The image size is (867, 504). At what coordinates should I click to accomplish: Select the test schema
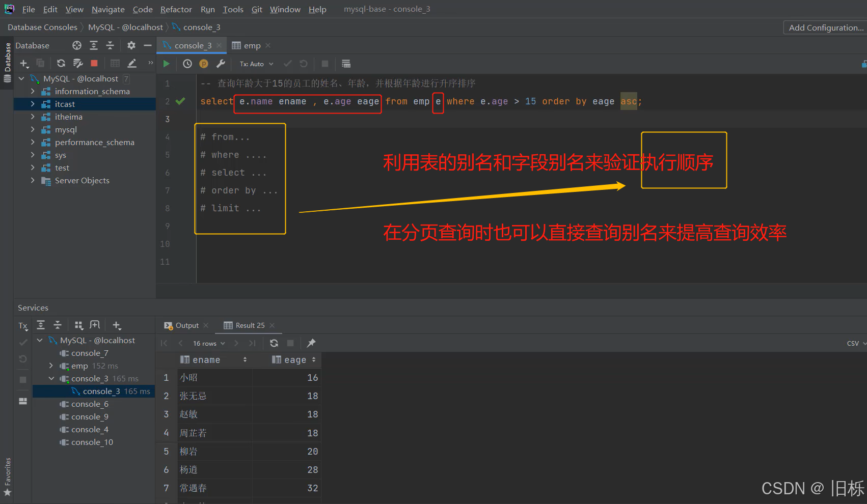click(x=62, y=167)
